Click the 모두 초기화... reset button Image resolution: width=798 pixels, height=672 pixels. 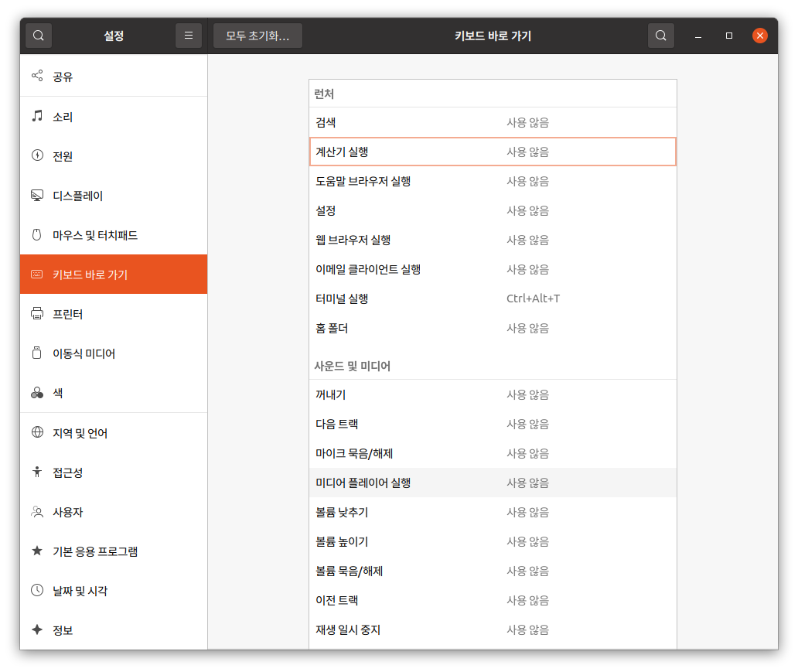tap(257, 36)
